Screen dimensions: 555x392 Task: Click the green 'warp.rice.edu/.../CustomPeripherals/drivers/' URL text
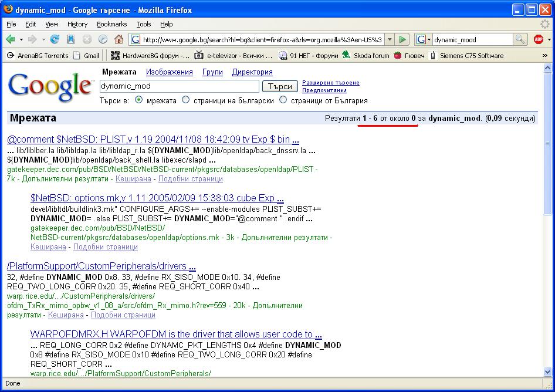pyautogui.click(x=81, y=296)
